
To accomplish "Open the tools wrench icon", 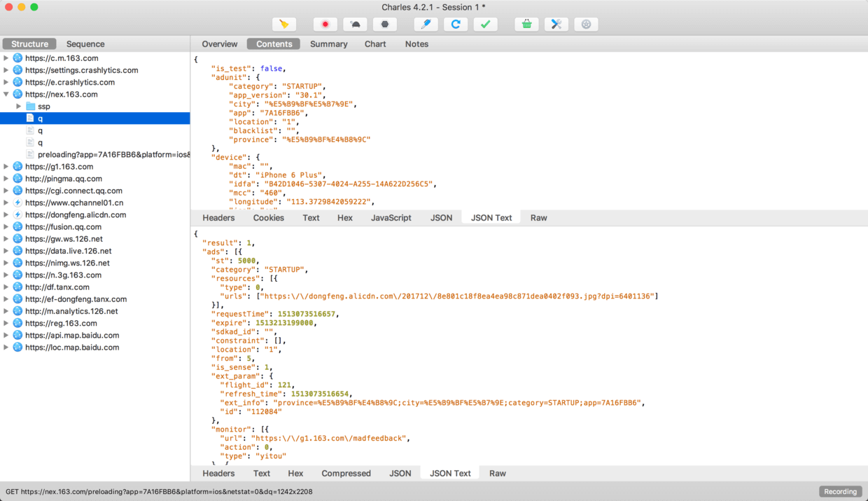I will pyautogui.click(x=556, y=25).
